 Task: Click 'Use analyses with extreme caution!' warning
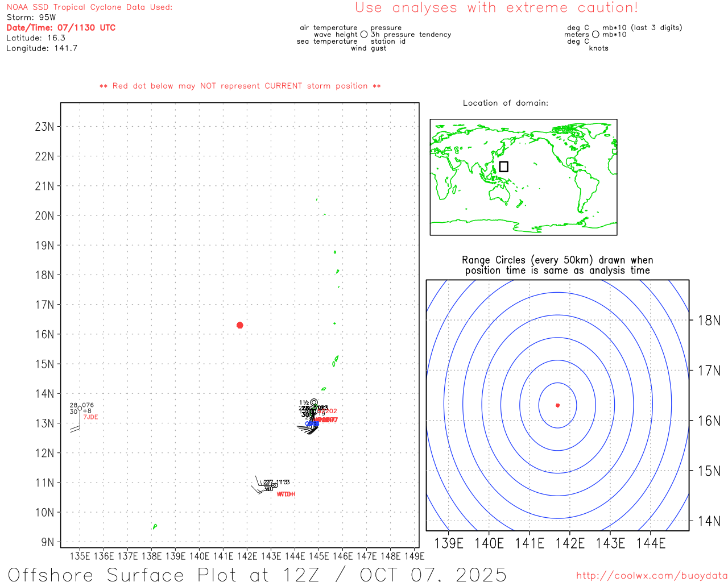coord(497,7)
